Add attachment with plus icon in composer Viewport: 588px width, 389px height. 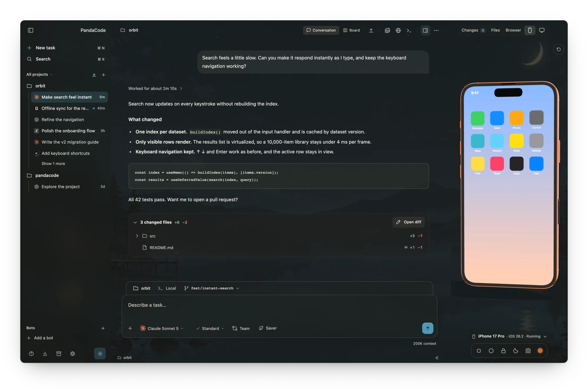point(130,328)
